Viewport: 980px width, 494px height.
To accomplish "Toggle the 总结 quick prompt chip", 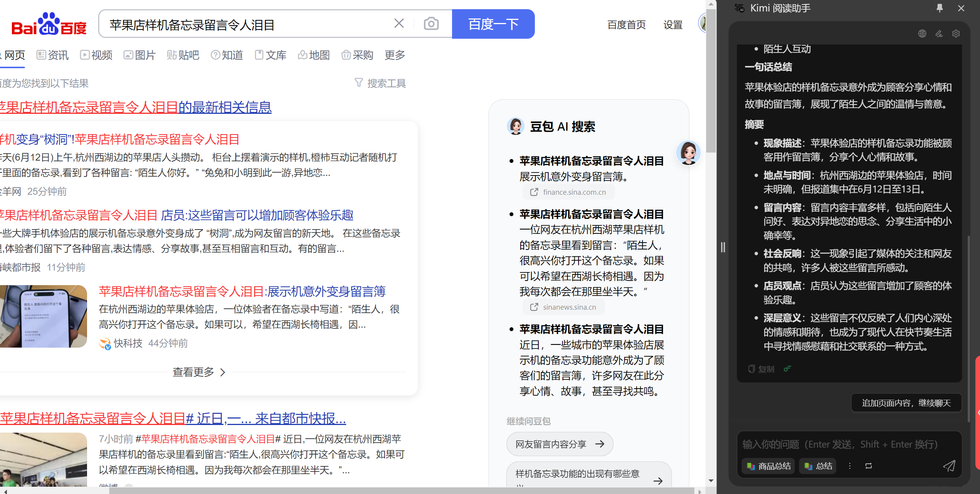I will point(818,466).
